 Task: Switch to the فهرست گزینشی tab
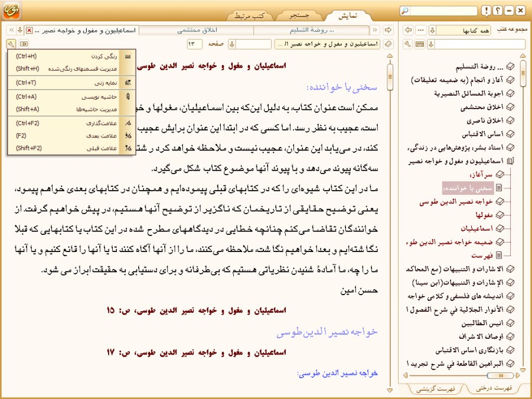(436, 389)
